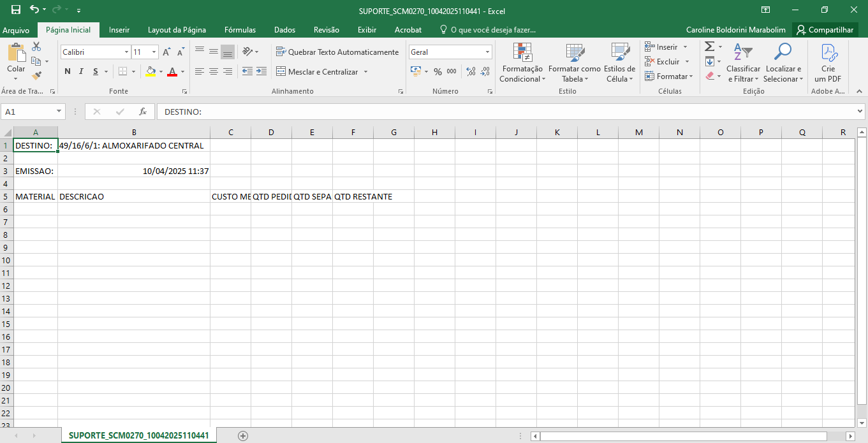Expand the Geral number format dropdown
This screenshot has height=443, width=868.
487,52
